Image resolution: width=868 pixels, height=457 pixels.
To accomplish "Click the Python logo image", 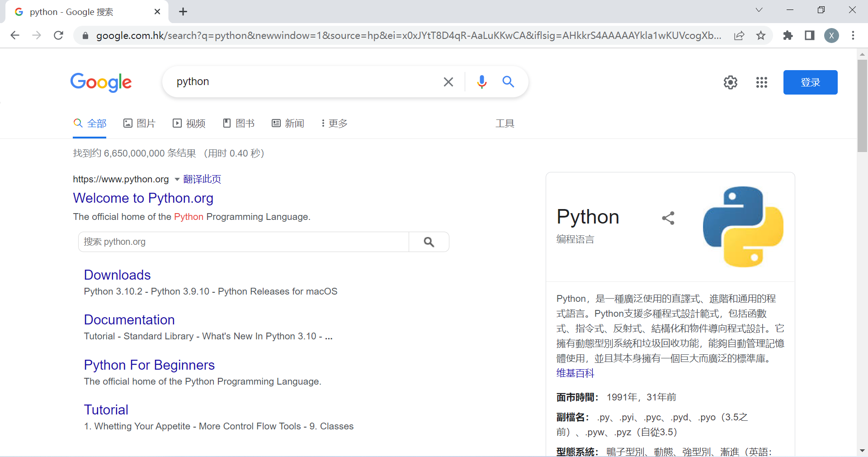I will 743,227.
